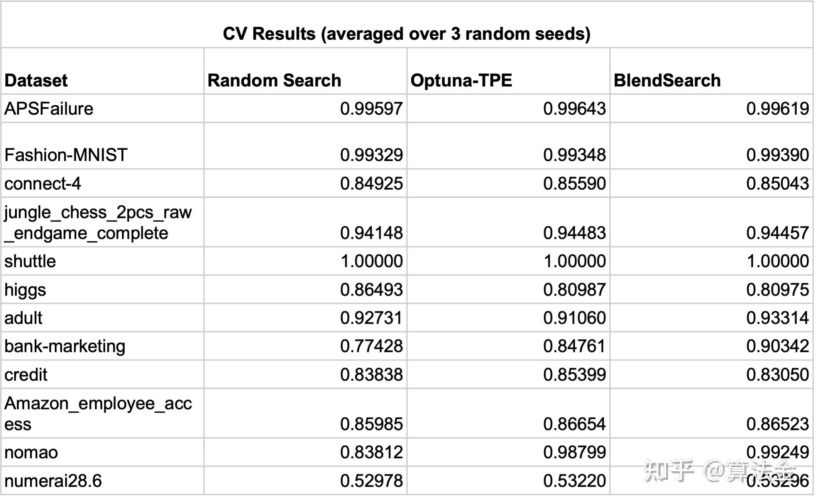Select adult BlendSearch value 0.93314
Screen dimensions: 817x504
pos(777,318)
